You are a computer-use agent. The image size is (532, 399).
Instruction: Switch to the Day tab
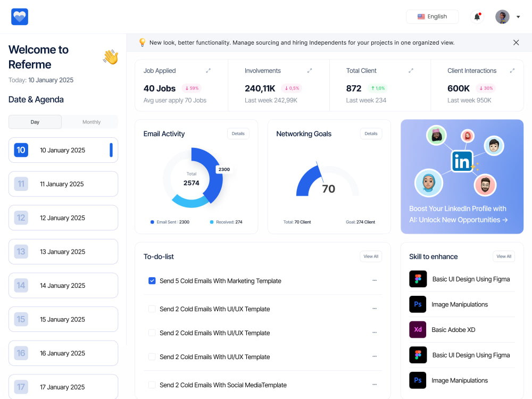(x=35, y=122)
